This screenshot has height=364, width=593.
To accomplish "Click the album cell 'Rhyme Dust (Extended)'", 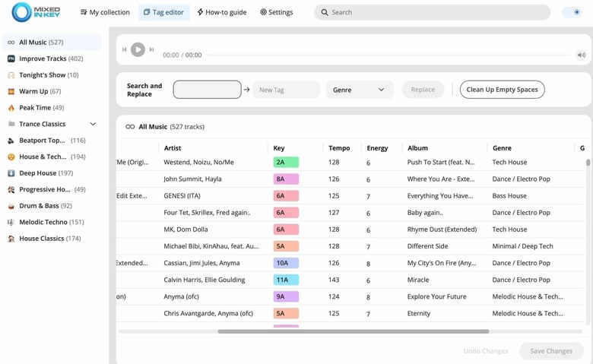I will 442,229.
